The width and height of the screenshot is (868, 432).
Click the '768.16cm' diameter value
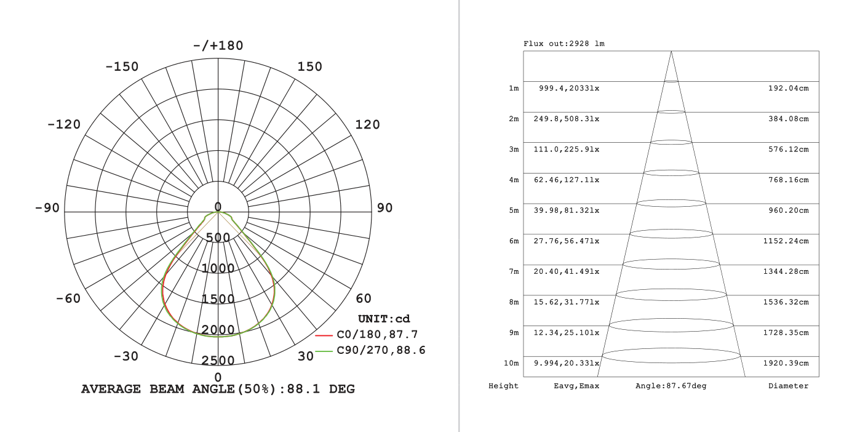click(789, 180)
